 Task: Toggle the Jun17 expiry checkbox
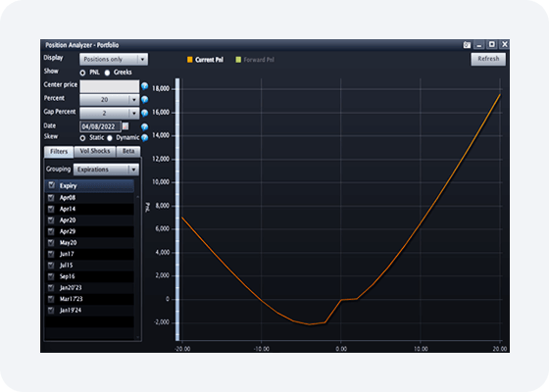[x=51, y=254]
